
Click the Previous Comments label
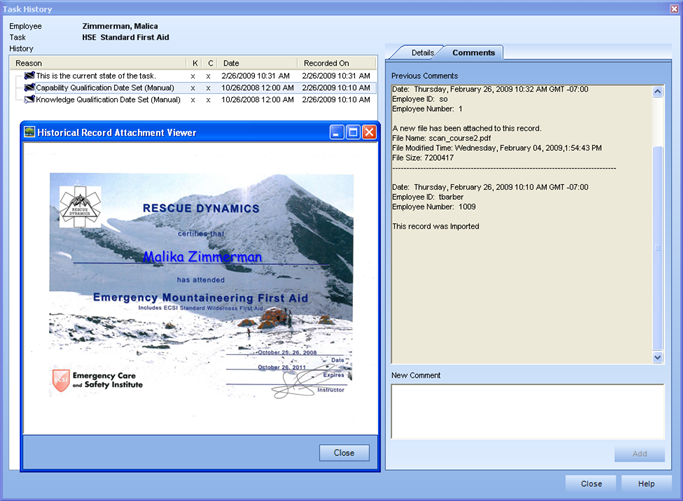click(424, 76)
